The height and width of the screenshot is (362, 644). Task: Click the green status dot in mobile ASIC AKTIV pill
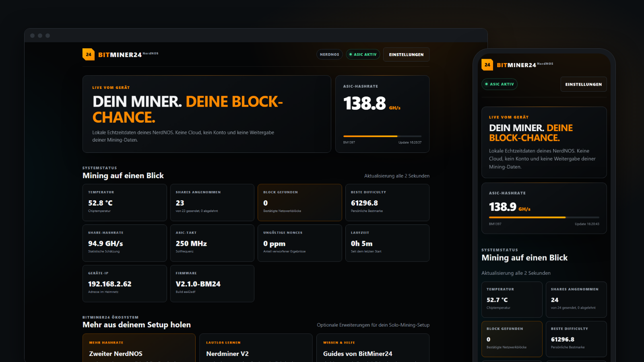487,84
